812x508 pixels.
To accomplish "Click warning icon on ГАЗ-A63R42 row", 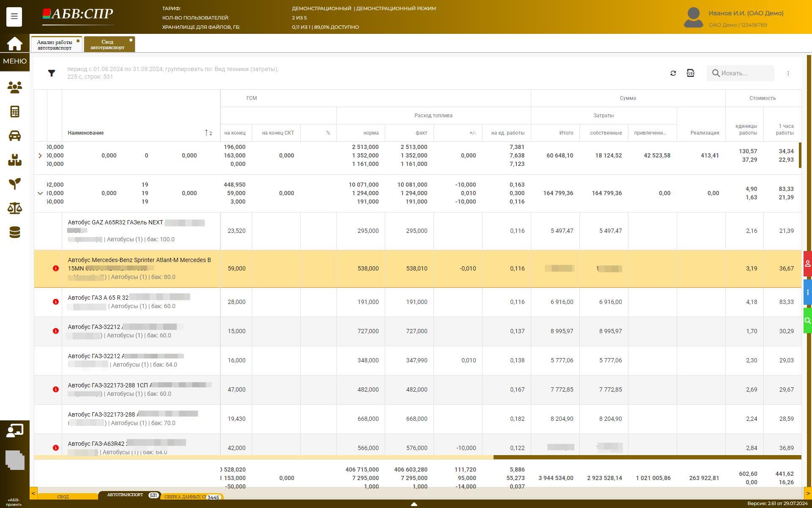I will point(56,448).
